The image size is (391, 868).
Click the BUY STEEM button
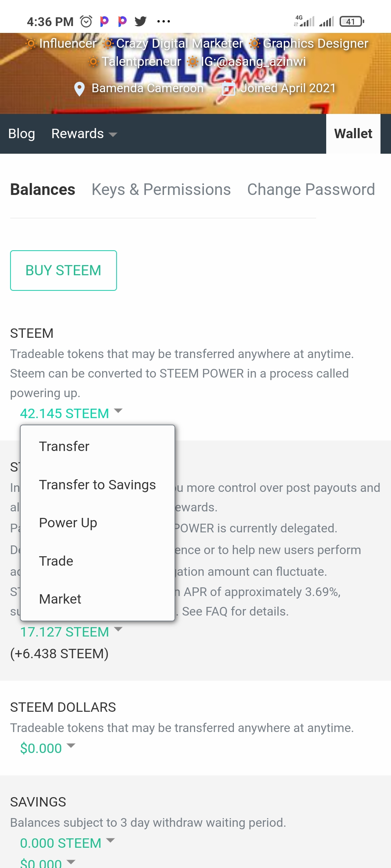pos(63,271)
